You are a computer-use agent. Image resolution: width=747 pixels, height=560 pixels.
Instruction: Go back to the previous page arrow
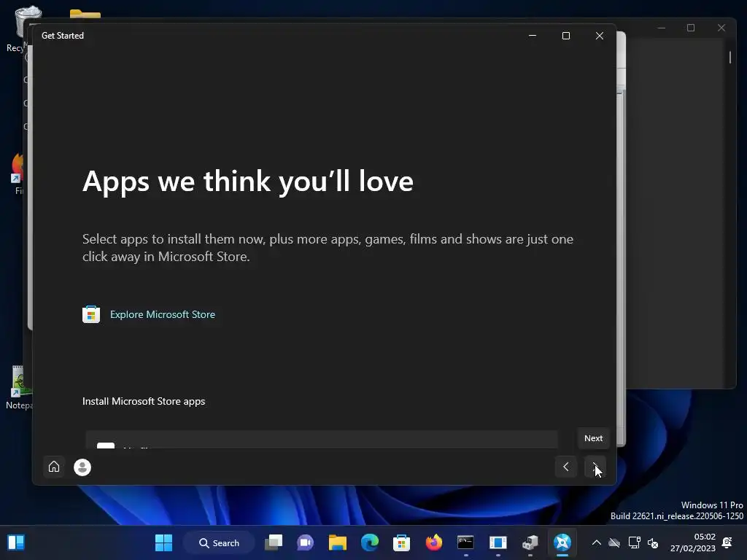point(566,467)
